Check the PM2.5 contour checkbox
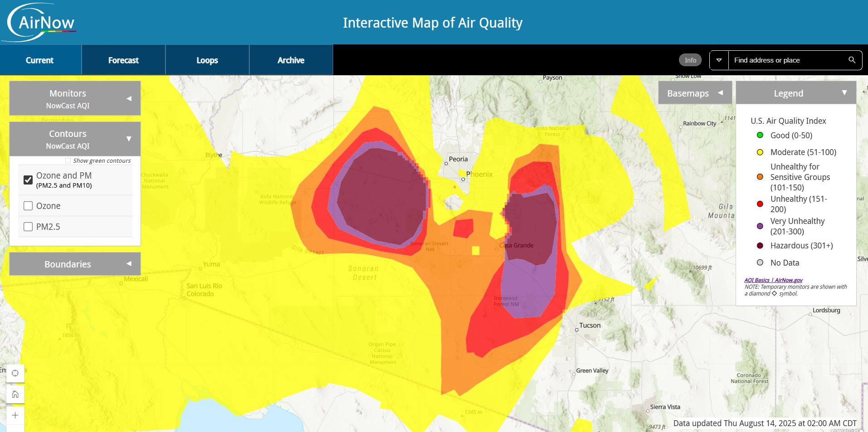 [28, 227]
